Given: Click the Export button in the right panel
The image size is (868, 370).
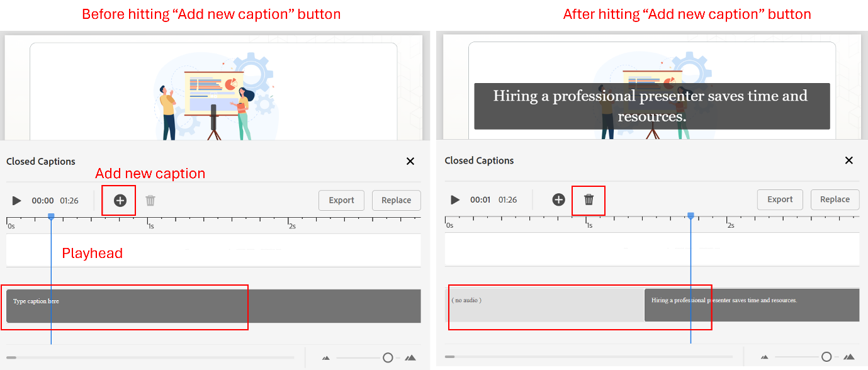Looking at the screenshot, I should [780, 199].
